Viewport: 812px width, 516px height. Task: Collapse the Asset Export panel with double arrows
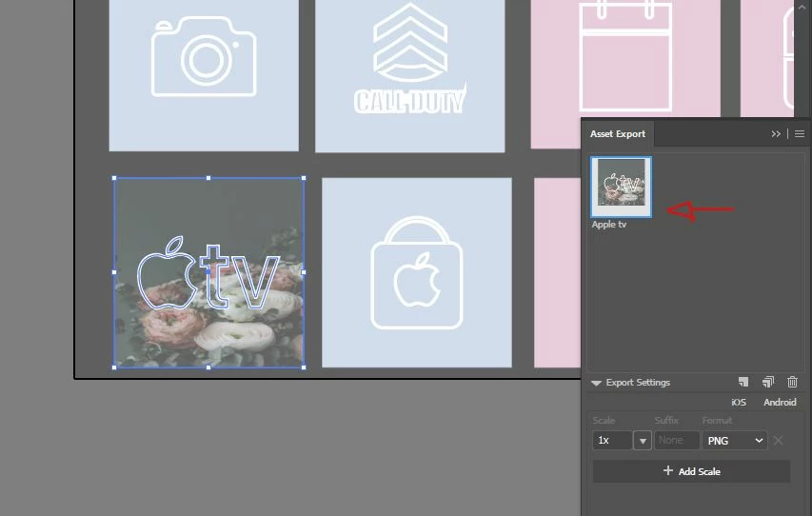point(775,133)
